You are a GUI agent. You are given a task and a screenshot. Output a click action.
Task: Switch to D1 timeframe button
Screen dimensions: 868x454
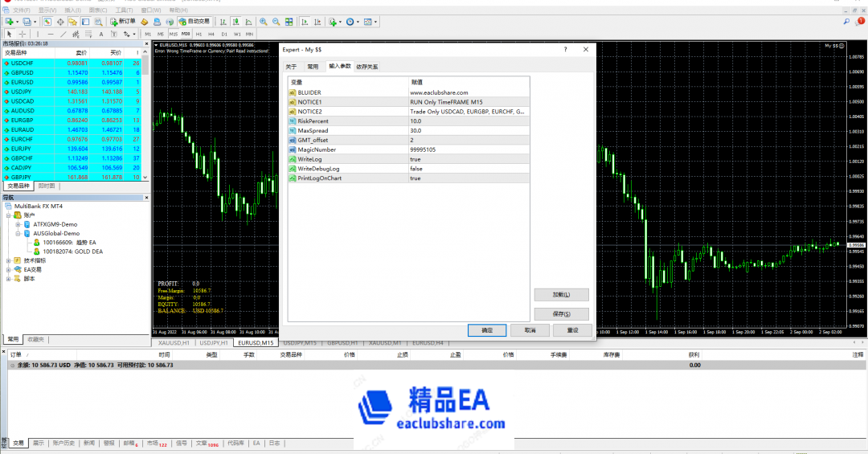(x=224, y=34)
